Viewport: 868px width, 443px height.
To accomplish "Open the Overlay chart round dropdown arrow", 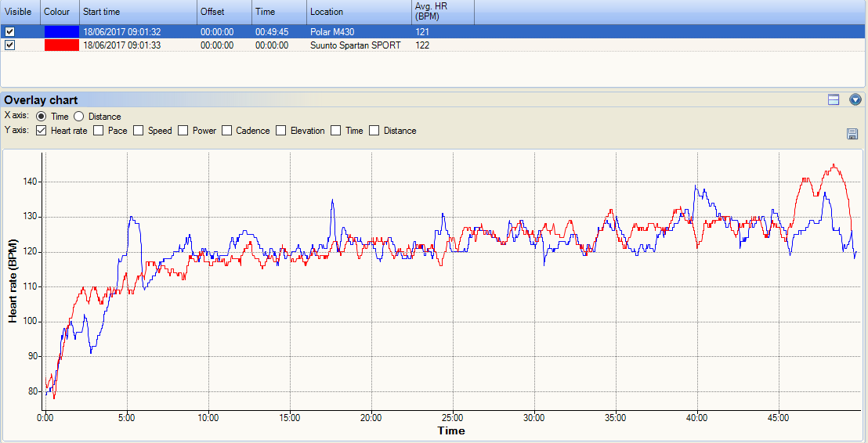I will click(x=855, y=99).
